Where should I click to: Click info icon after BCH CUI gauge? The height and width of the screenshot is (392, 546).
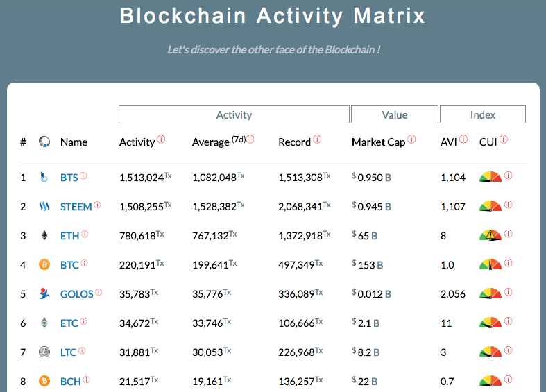tap(509, 380)
